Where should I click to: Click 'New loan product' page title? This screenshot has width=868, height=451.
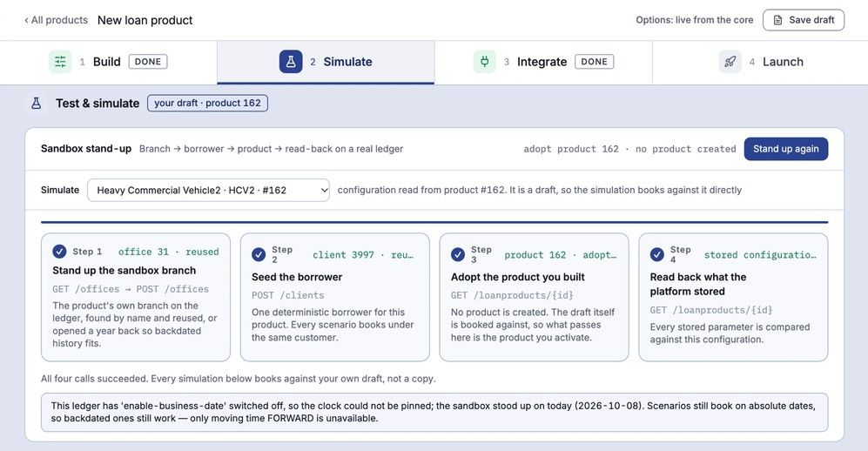click(x=145, y=20)
